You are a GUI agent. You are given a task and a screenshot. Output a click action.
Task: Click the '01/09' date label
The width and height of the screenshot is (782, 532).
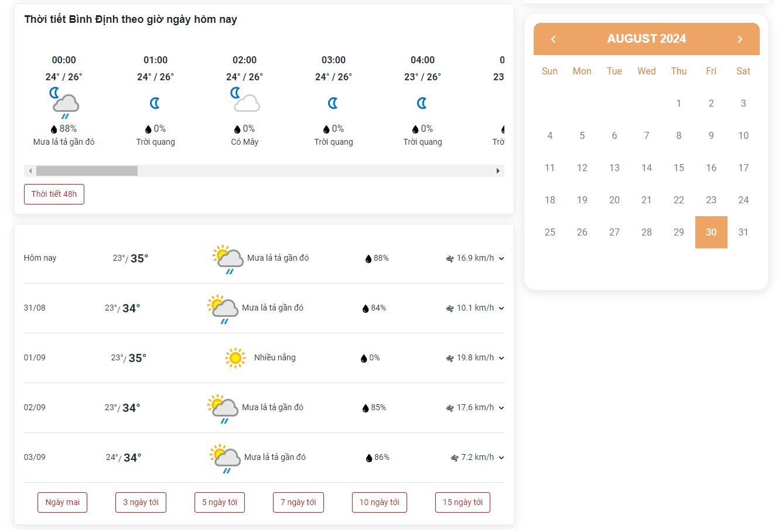tap(35, 357)
